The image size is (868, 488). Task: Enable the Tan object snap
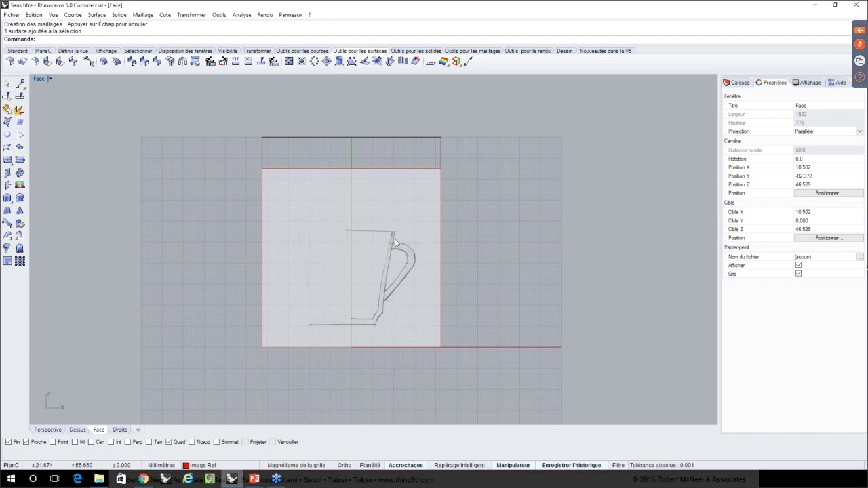(149, 442)
